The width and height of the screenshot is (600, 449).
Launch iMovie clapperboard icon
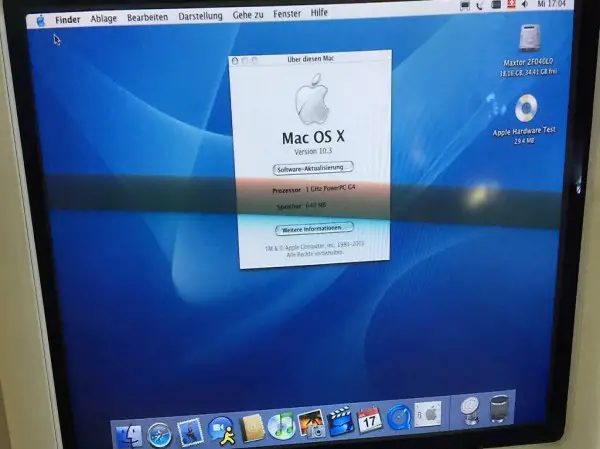tap(341, 421)
